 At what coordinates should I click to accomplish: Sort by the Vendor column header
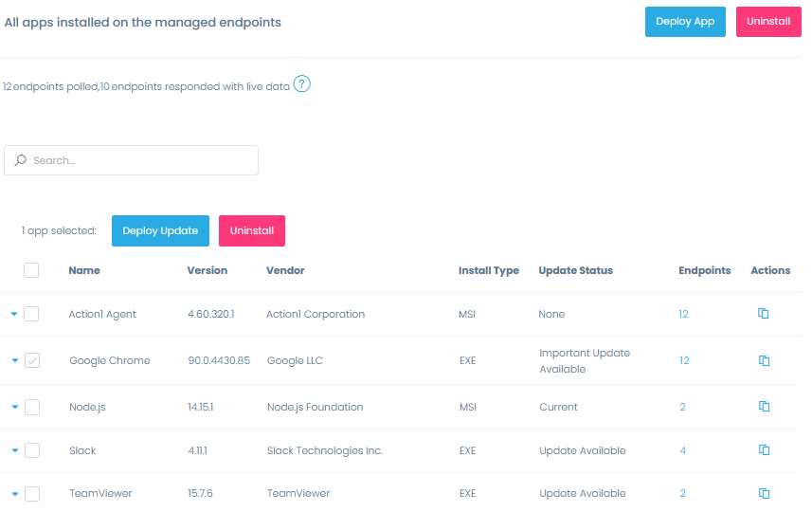(x=285, y=270)
